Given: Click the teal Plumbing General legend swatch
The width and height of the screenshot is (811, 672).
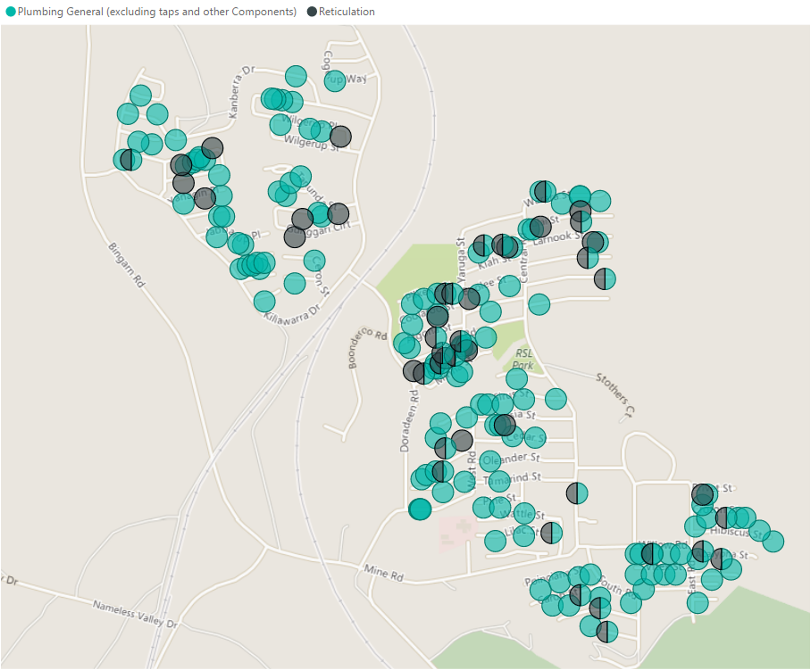Looking at the screenshot, I should click(11, 11).
